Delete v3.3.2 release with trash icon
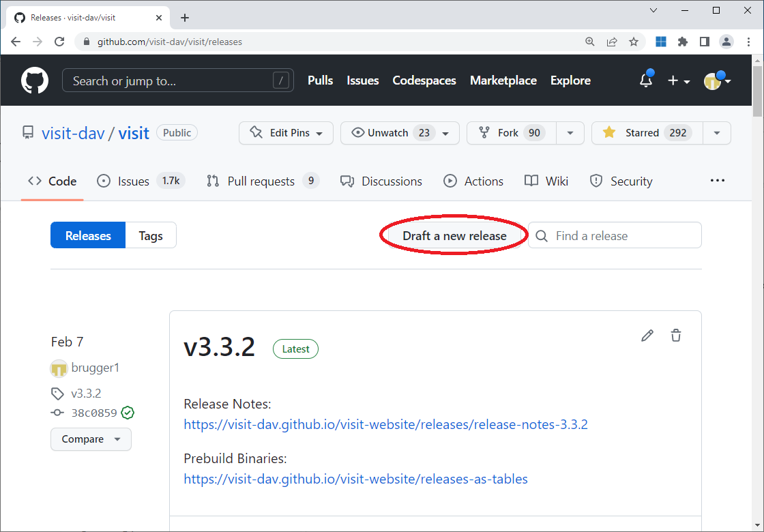Screen dimensions: 764x532 676,336
